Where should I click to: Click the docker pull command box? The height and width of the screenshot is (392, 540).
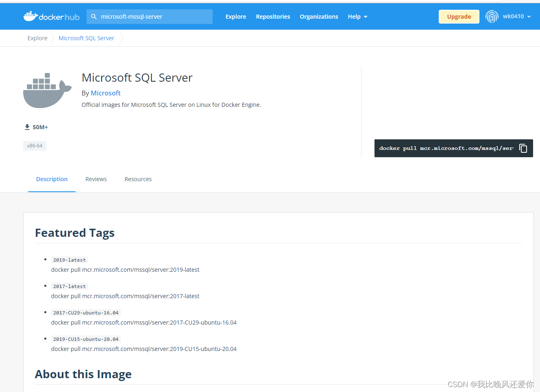(x=454, y=148)
